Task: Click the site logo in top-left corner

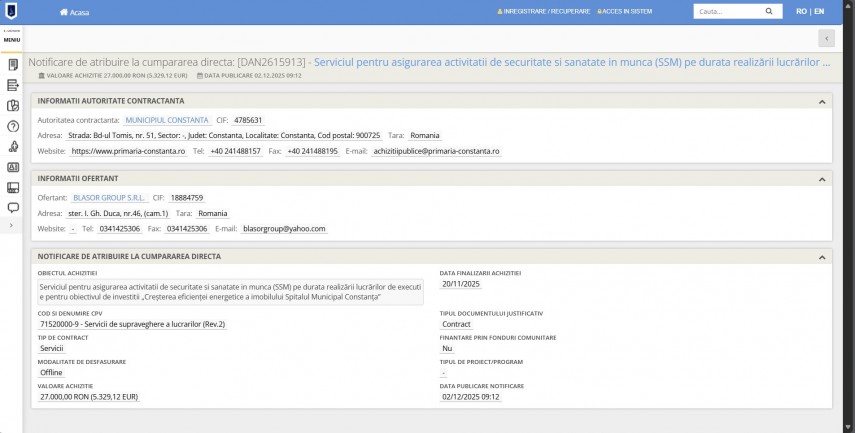Action: 12,12
